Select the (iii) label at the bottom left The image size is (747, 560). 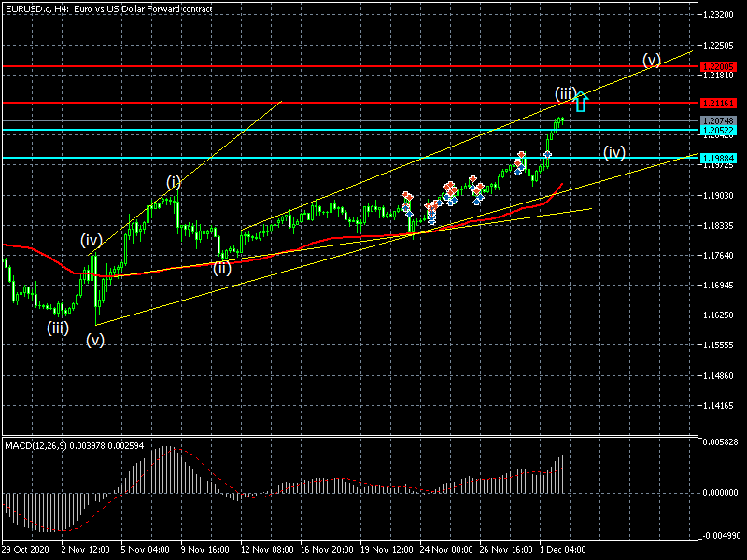tap(60, 328)
